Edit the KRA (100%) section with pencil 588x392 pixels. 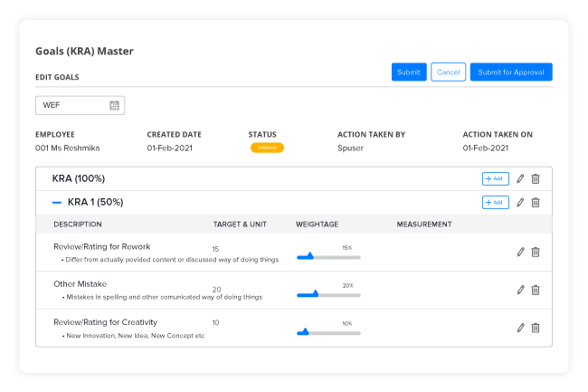[x=520, y=179]
